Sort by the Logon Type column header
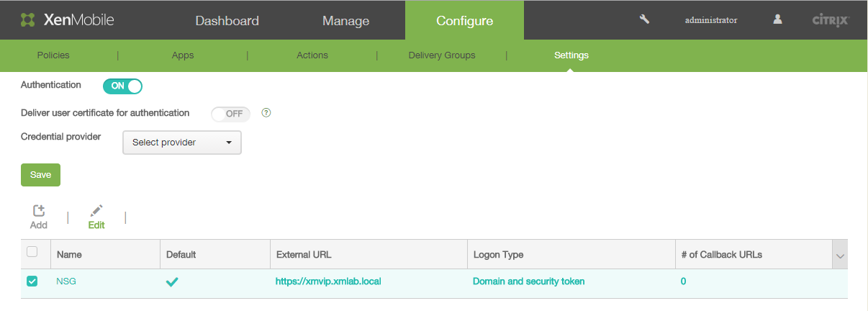Viewport: 868px width, 311px height. (498, 255)
